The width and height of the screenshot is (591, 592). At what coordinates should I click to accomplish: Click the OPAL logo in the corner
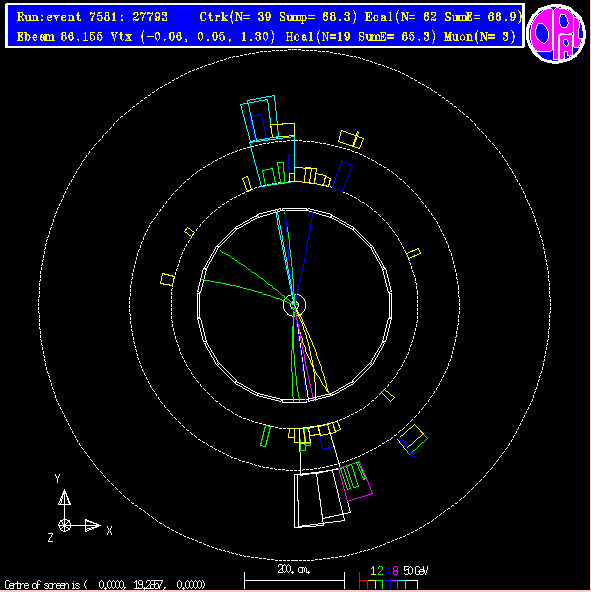556,33
